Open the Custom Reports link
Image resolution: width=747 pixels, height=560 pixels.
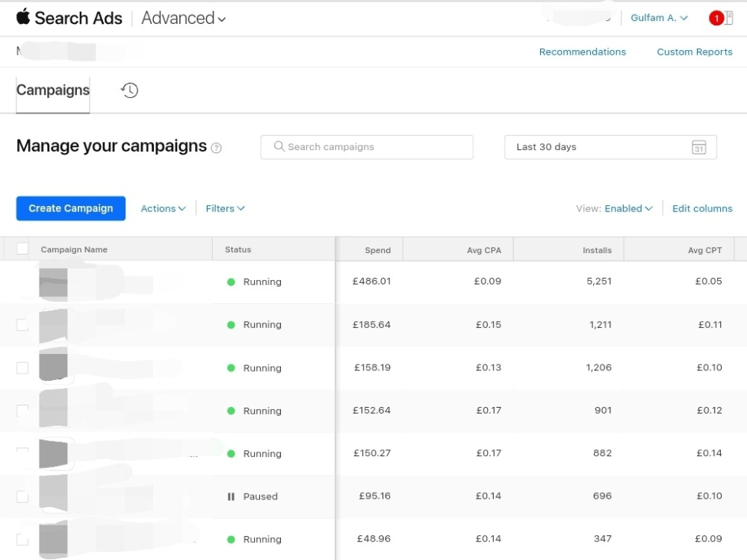[x=695, y=52]
